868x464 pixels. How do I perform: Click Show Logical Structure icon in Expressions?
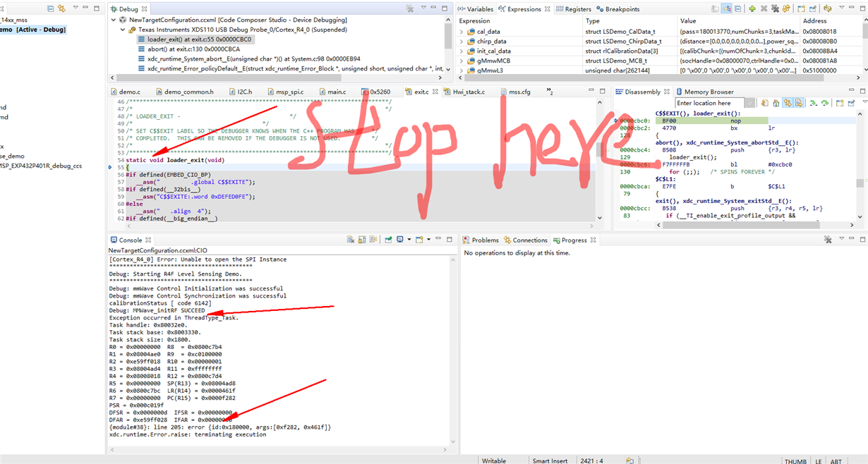(726, 8)
